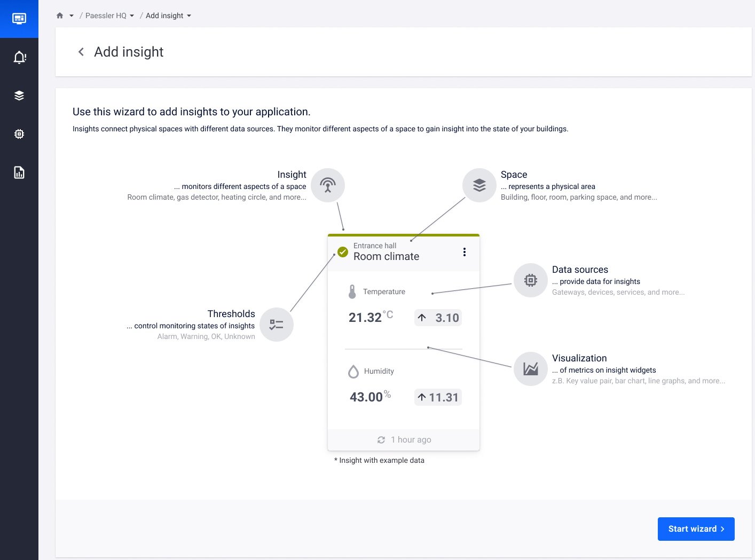Viewport: 755px width, 560px height.
Task: Click the green OK status checkmark
Action: click(343, 252)
